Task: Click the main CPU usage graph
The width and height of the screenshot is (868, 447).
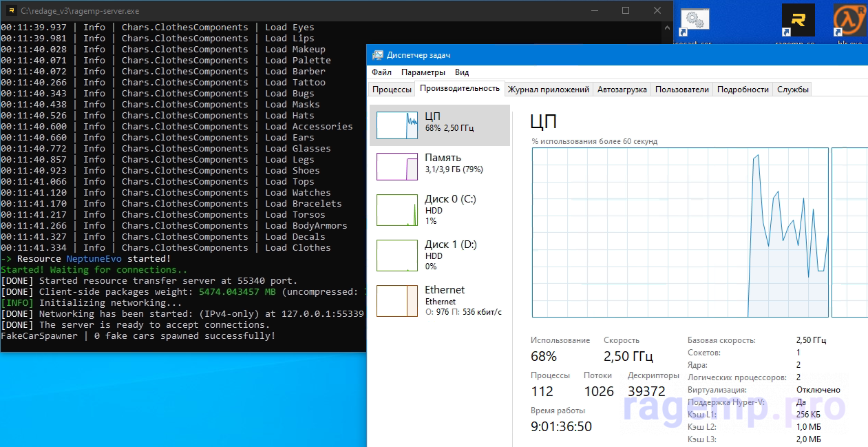Action: 680,233
